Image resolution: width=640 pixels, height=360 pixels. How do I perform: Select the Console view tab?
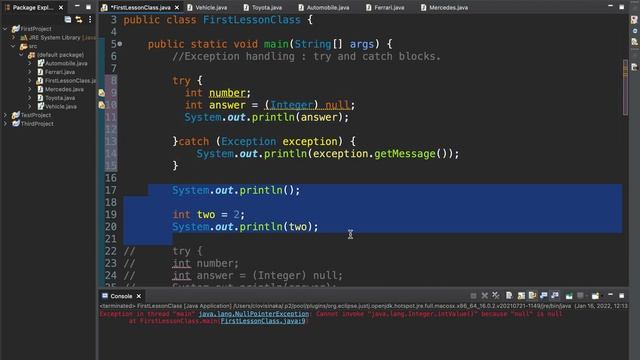tap(121, 296)
